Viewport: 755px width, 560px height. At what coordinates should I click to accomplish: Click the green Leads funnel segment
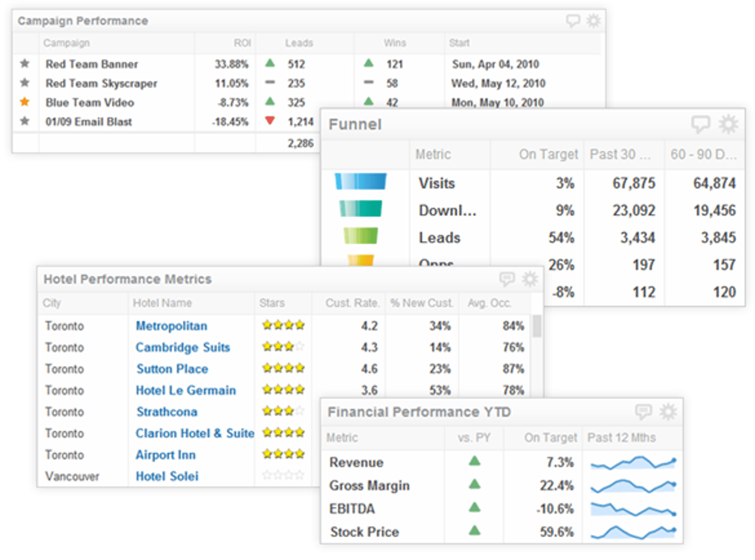[x=361, y=235]
